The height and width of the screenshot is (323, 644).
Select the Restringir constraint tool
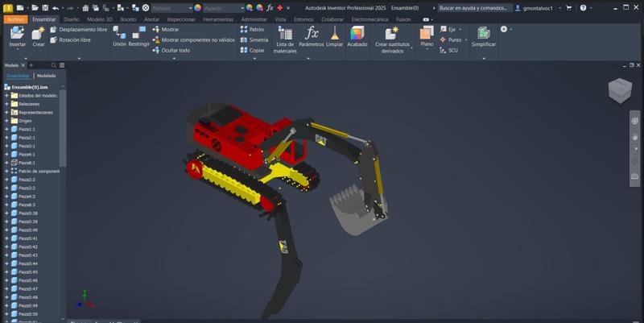point(138,36)
